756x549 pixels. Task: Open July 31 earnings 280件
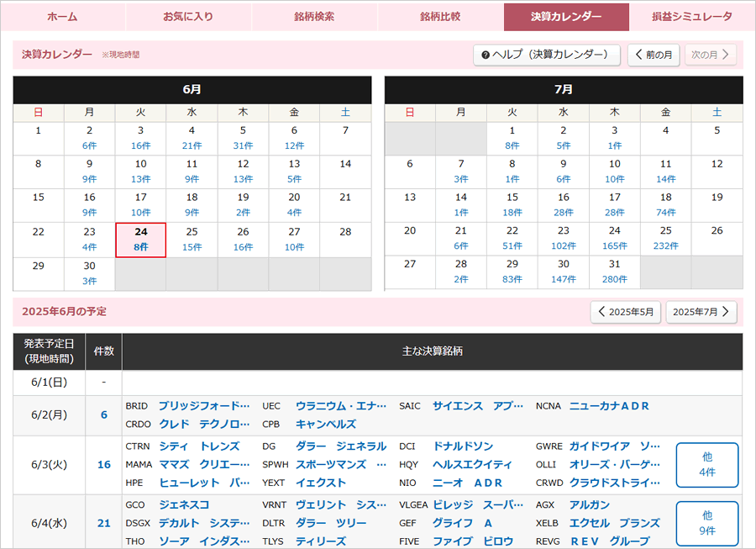click(615, 279)
